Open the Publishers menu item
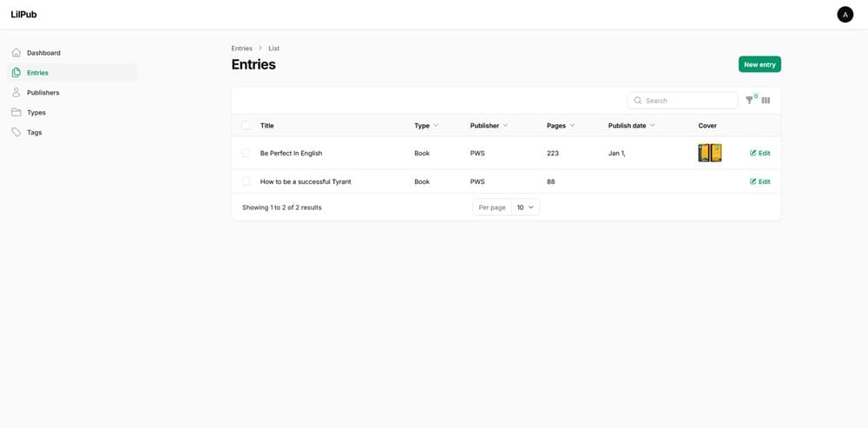 43,93
